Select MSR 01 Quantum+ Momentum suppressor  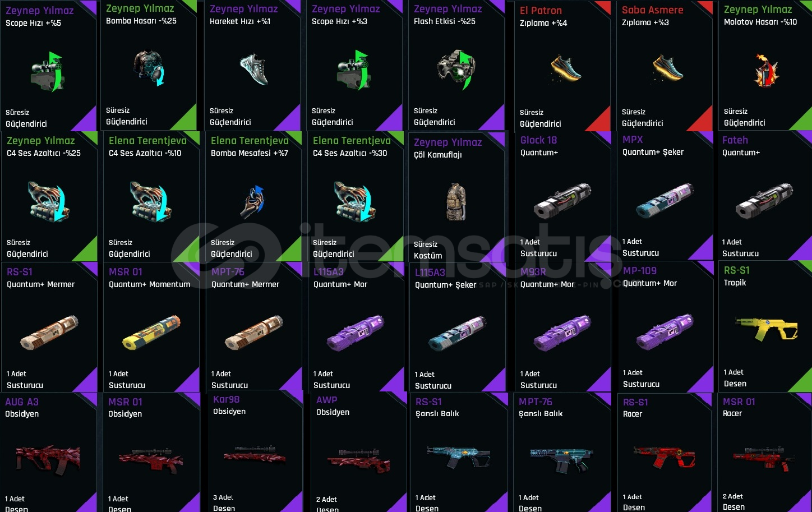(x=151, y=332)
